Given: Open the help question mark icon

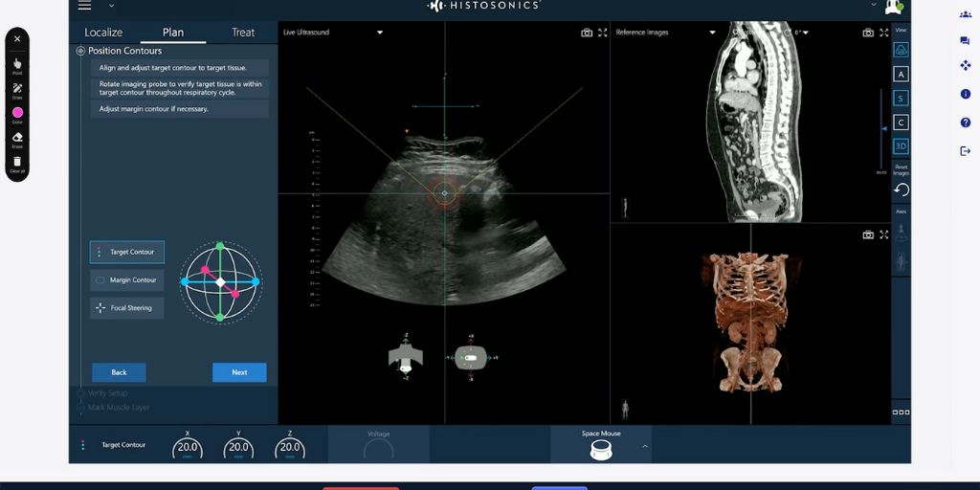Looking at the screenshot, I should [x=965, y=122].
